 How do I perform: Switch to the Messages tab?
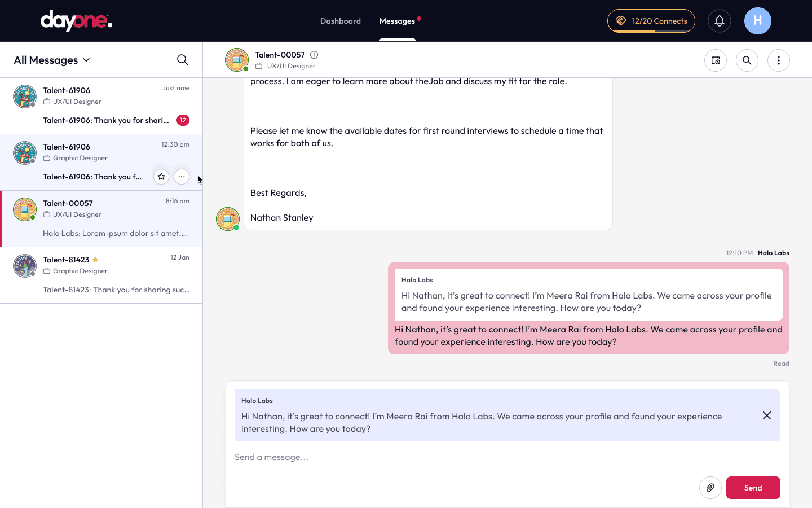(x=397, y=21)
